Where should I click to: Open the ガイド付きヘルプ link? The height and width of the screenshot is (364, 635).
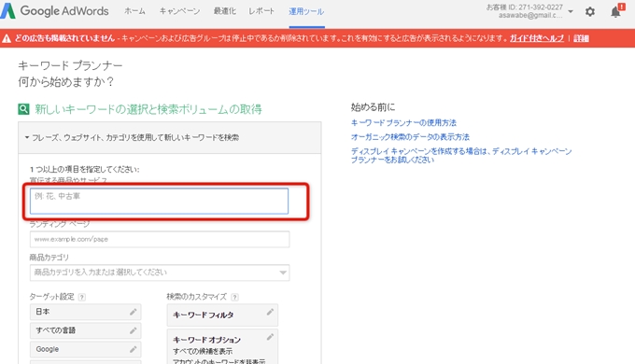[x=537, y=38]
